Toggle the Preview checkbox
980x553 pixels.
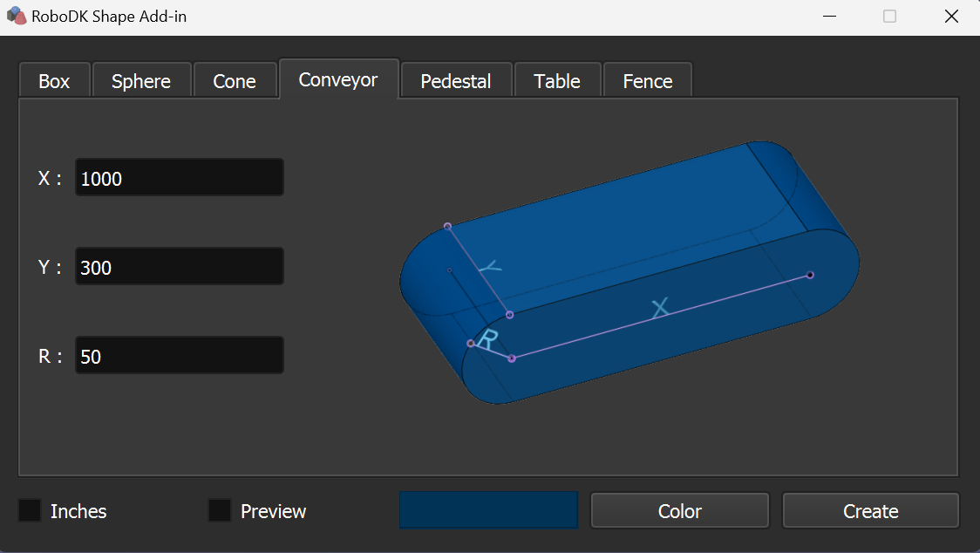220,511
